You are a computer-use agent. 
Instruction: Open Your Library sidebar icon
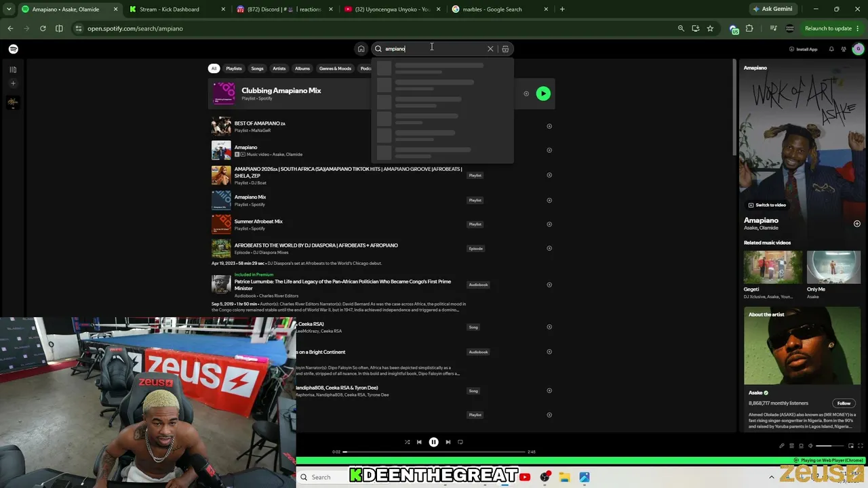13,69
